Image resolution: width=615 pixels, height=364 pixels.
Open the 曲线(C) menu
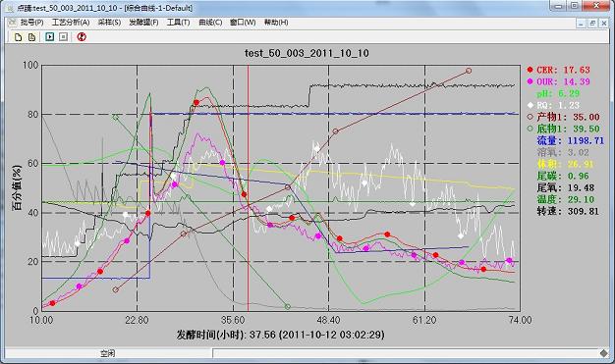point(210,23)
